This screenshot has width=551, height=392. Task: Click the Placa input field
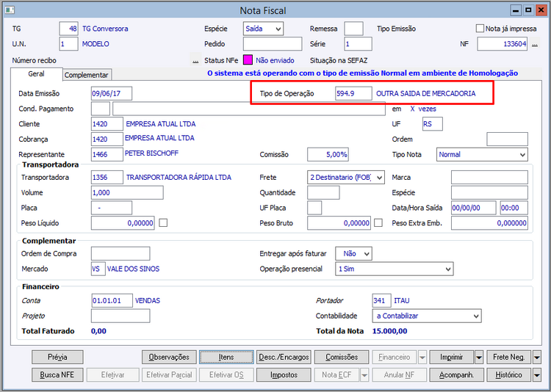112,208
